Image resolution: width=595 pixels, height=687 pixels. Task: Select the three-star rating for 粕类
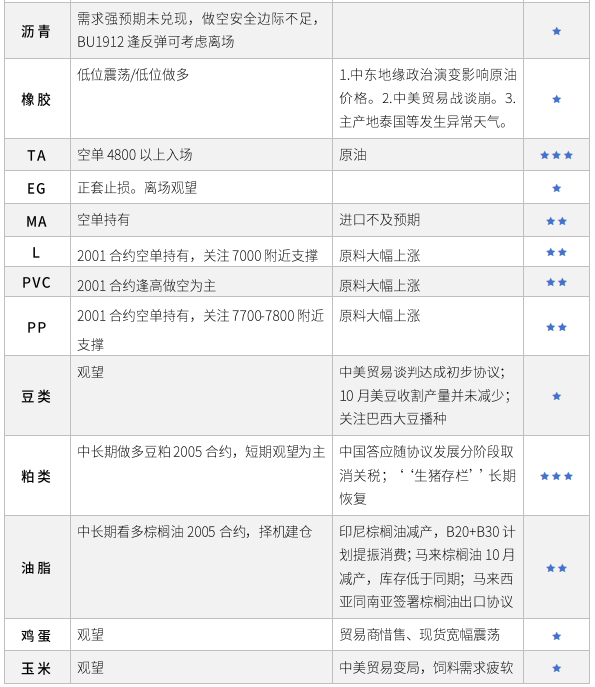tap(556, 476)
